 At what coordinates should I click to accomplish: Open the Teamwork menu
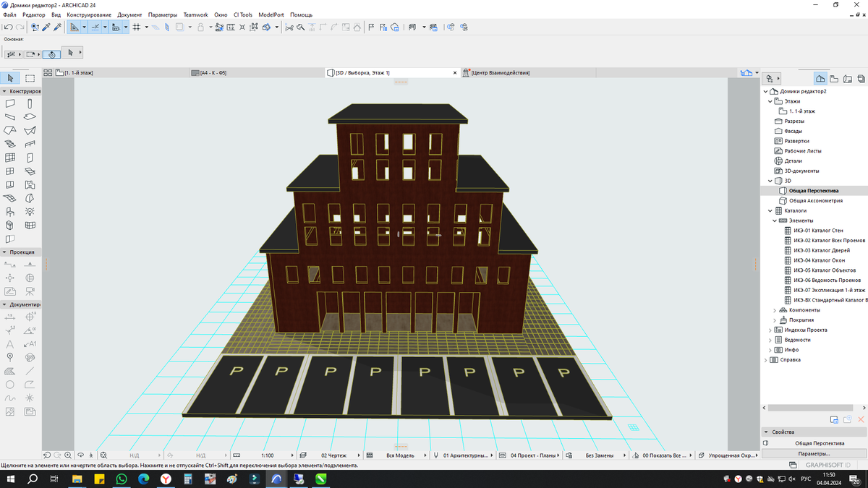pyautogui.click(x=195, y=14)
